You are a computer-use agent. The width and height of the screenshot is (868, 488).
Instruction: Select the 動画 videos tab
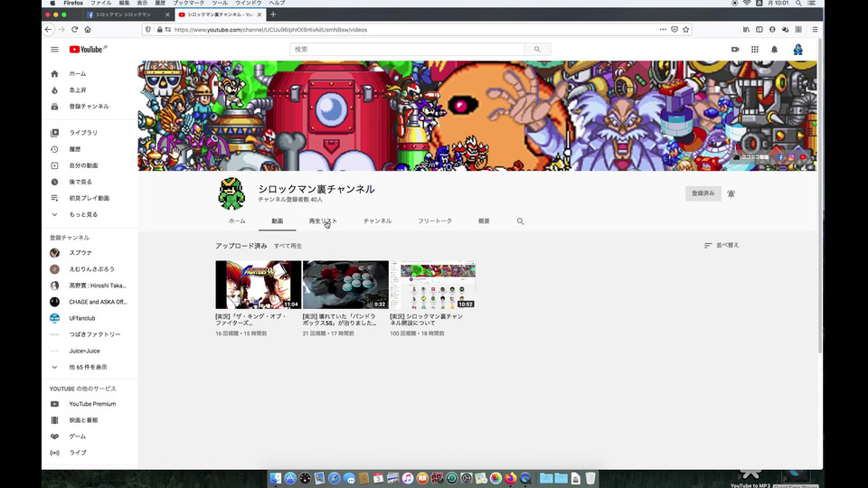[x=278, y=221]
